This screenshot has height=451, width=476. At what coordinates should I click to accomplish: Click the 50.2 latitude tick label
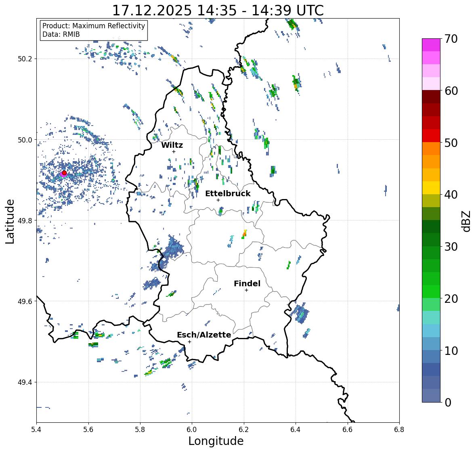[x=25, y=59]
